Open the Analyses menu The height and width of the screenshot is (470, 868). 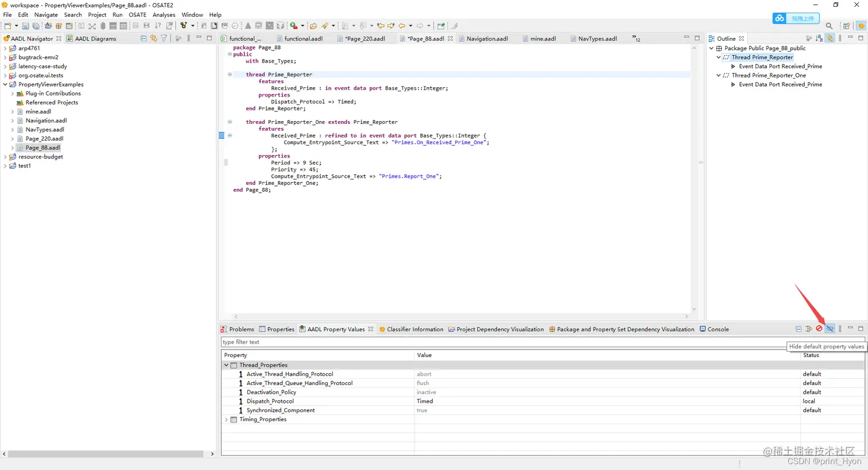164,15
